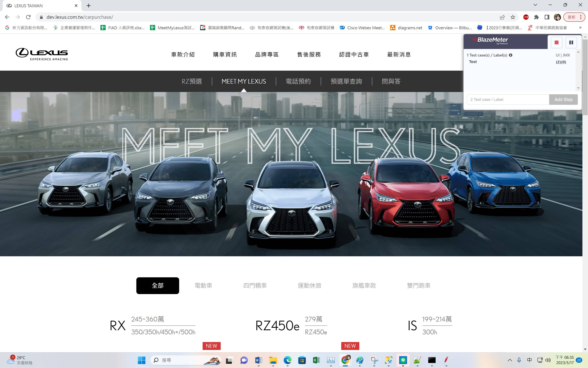Open the Chrome tab search dropdown

pos(535,5)
